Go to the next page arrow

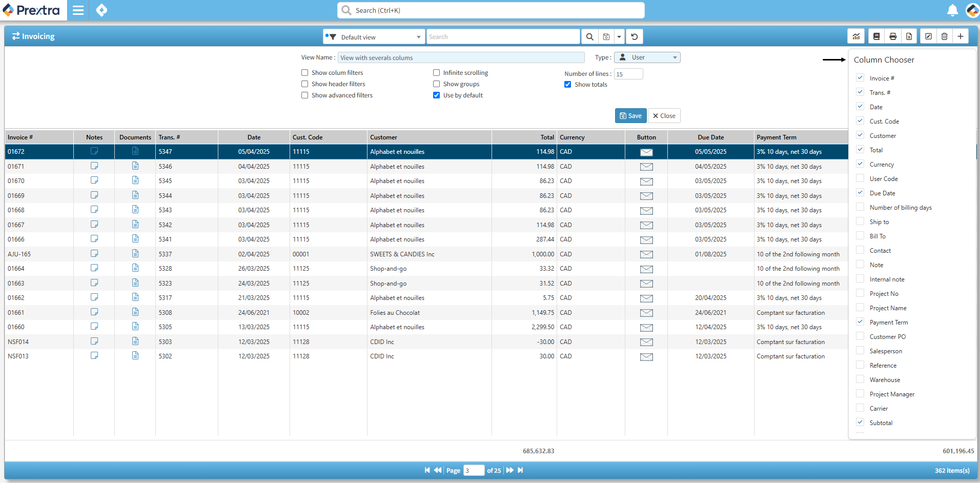(x=509, y=470)
